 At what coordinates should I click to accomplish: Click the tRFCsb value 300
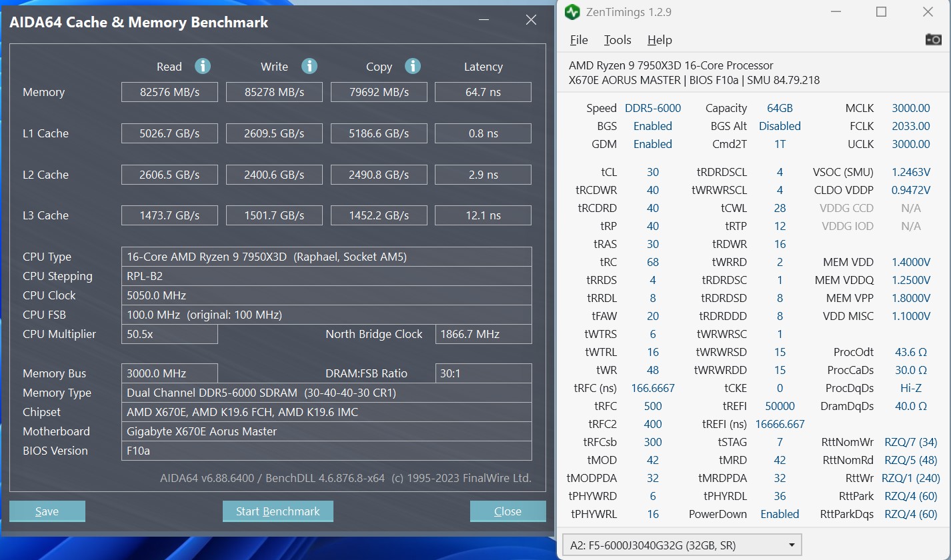coord(653,442)
